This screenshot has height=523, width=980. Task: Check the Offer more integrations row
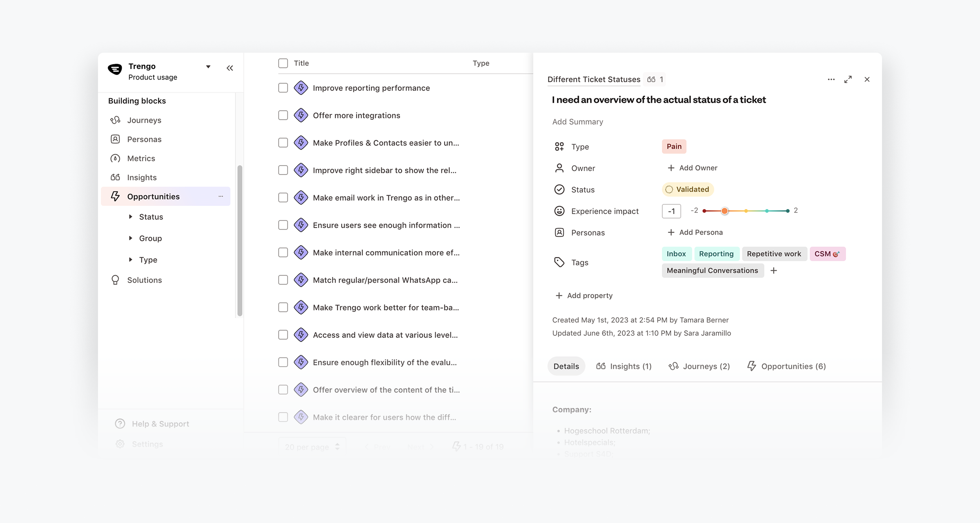[x=283, y=115]
